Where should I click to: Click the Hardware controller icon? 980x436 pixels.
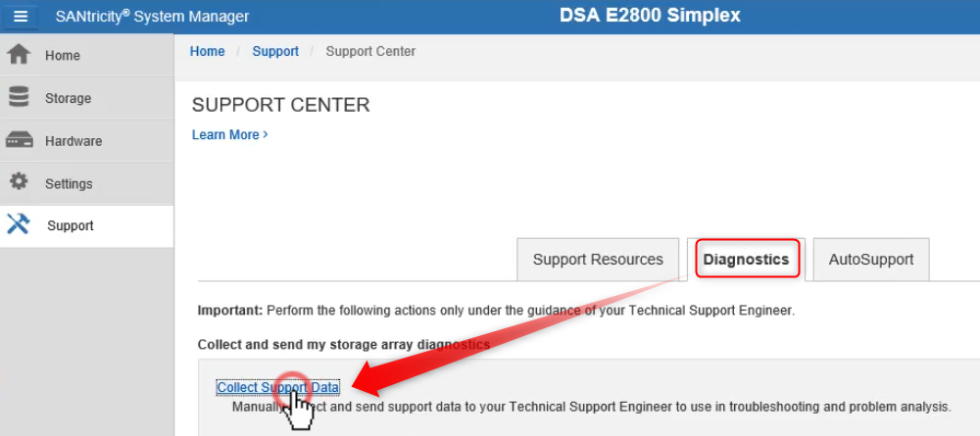coord(19,140)
